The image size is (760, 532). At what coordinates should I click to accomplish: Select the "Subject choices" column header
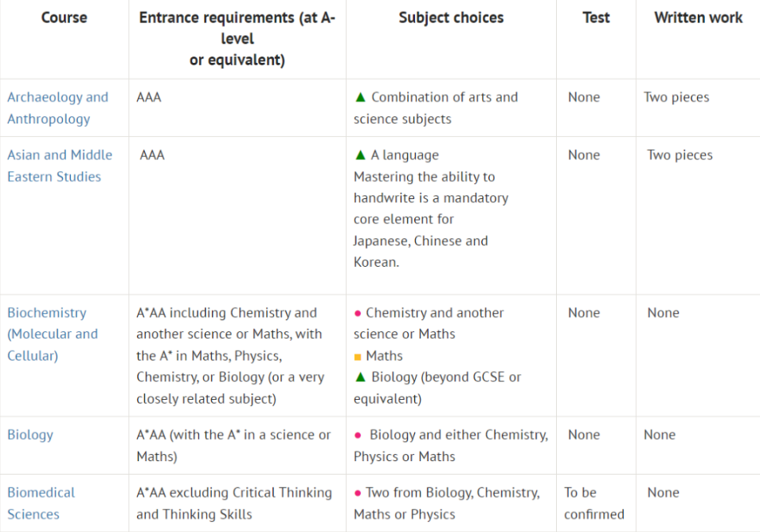coord(451,18)
